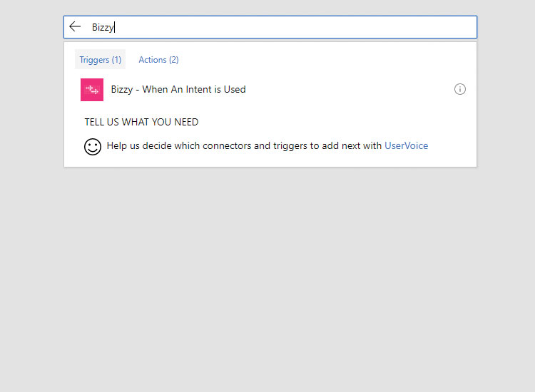Click the TELL US WHAT YOU NEED heading
This screenshot has height=392, width=535.
point(141,122)
